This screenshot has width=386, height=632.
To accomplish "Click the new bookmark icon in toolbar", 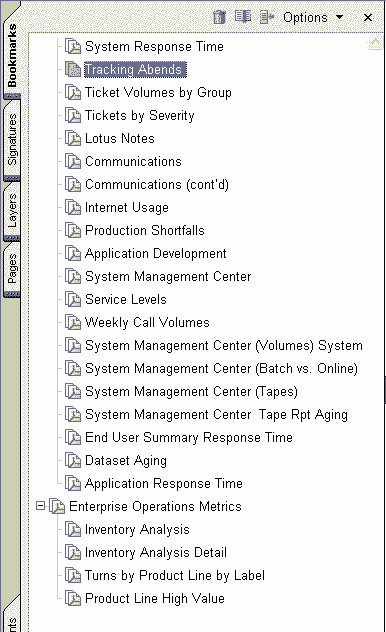I will [243, 17].
